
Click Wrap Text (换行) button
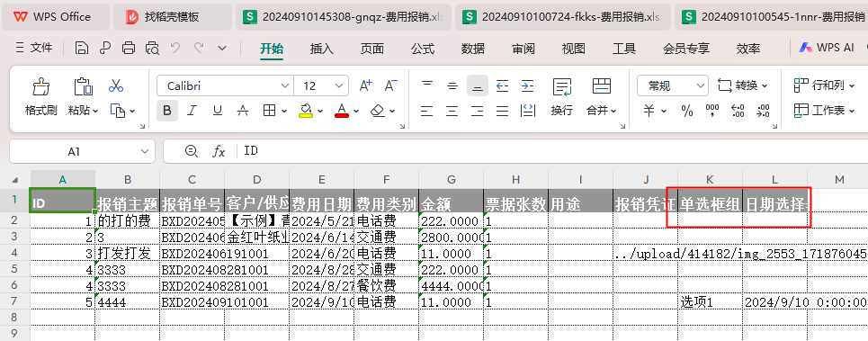[x=562, y=97]
